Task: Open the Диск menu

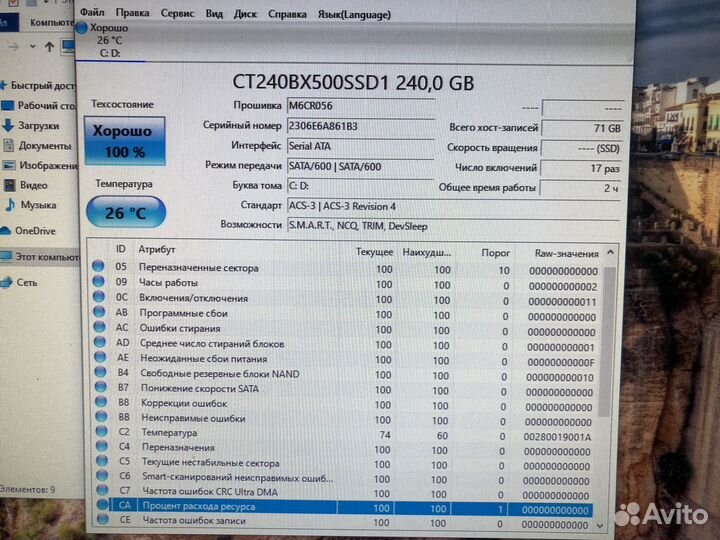Action: coord(244,14)
